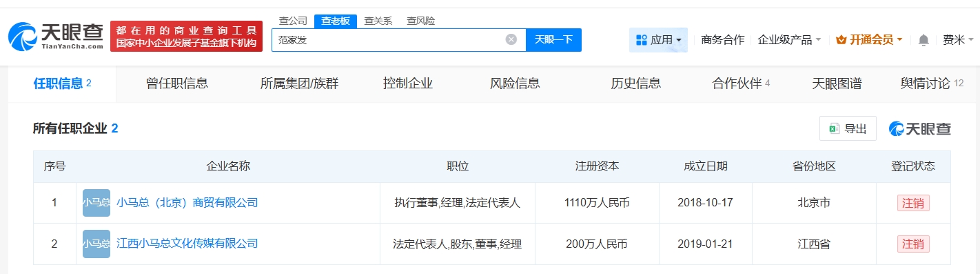Click the red banner advertisement

(186, 36)
